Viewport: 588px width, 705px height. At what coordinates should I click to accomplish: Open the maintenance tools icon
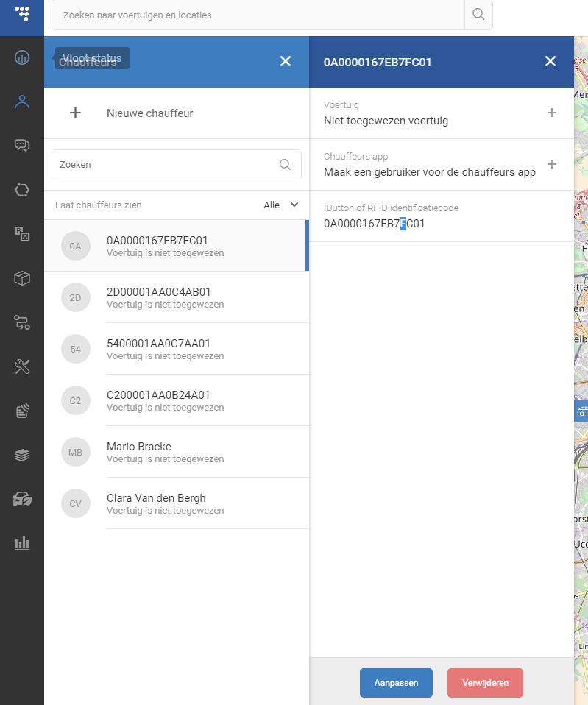tap(22, 366)
